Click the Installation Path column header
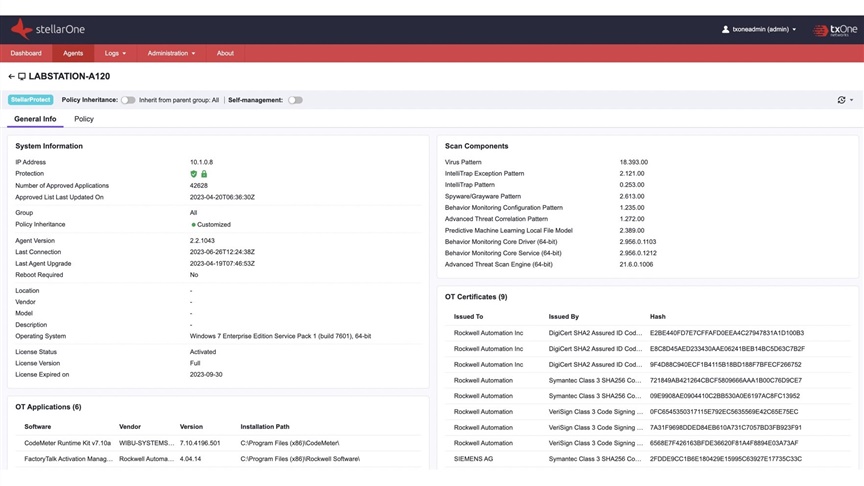Viewport: 864px width, 486px height. [264, 427]
